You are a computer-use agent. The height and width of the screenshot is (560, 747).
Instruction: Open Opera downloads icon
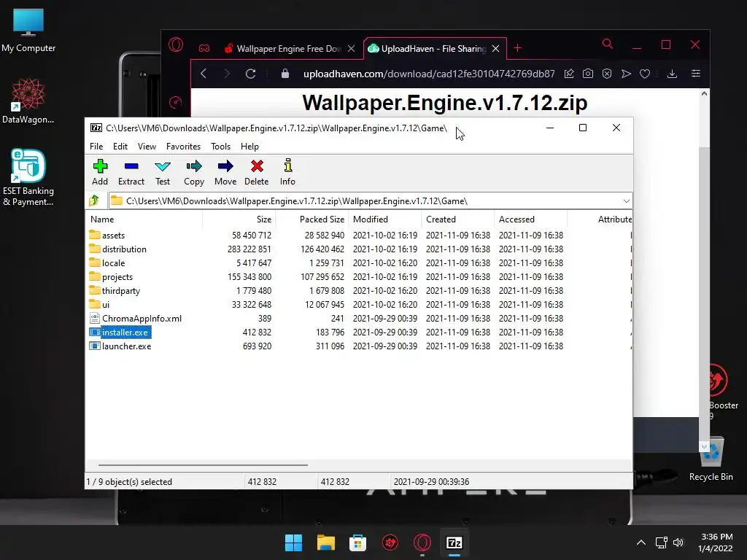[672, 74]
